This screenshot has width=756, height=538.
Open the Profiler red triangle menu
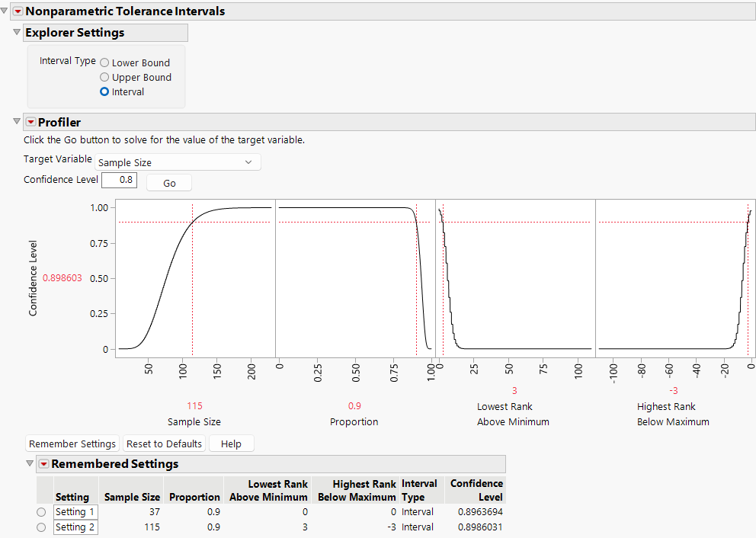31,122
